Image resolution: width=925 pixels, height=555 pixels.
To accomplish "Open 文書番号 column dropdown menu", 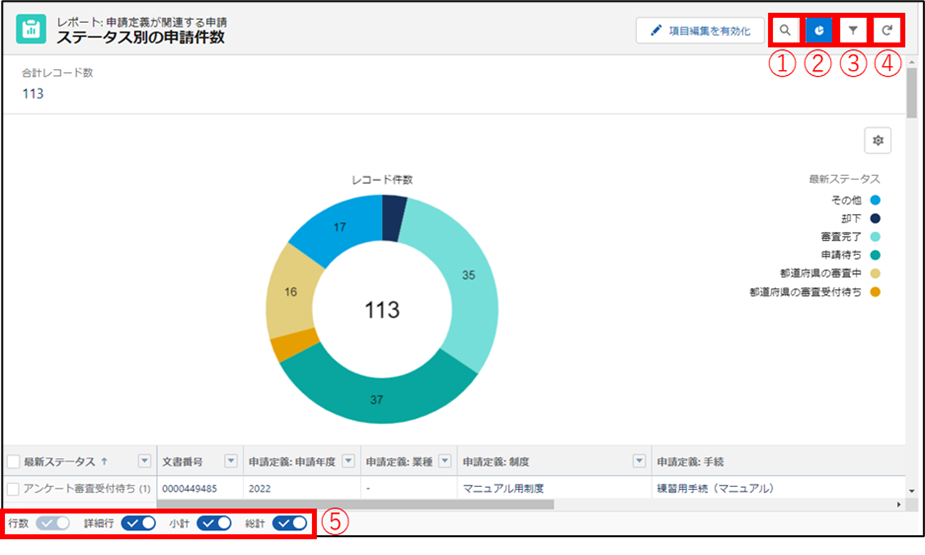I will 231,461.
